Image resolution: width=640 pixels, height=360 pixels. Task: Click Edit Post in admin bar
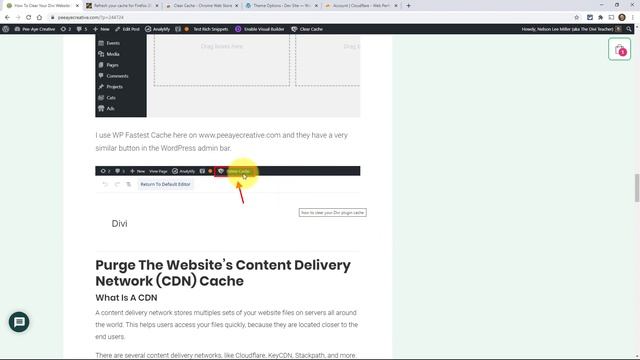click(x=127, y=29)
